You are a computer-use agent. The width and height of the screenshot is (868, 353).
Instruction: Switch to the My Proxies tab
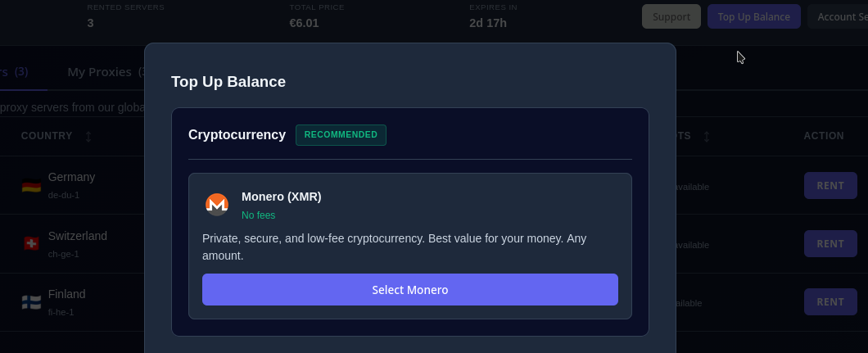coord(100,72)
